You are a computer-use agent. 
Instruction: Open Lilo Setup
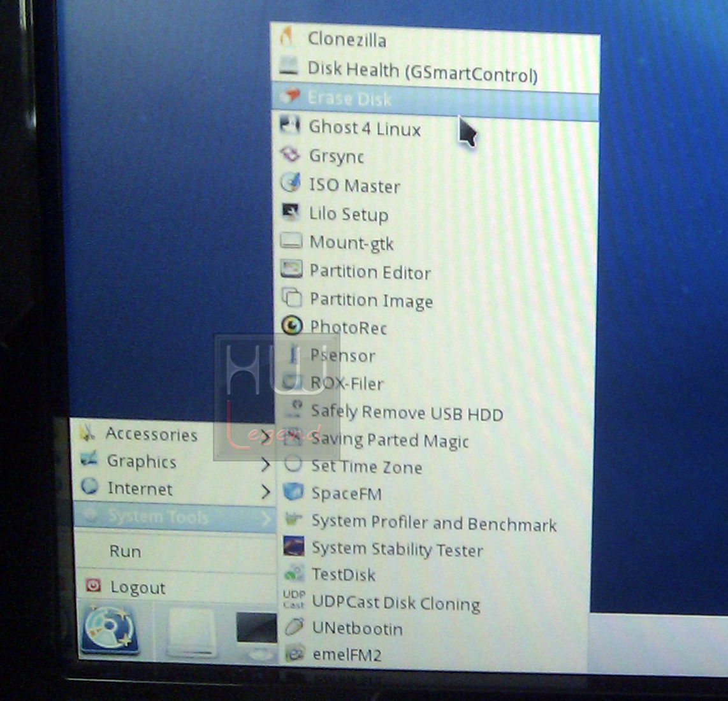pos(435,215)
